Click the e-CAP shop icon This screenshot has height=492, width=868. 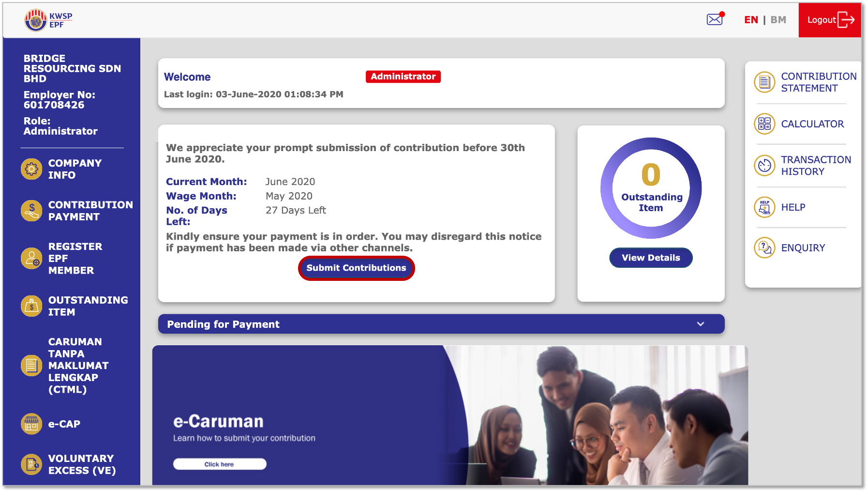[31, 424]
